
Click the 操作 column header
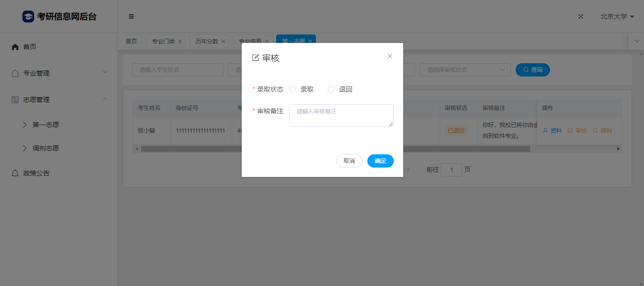click(x=548, y=108)
